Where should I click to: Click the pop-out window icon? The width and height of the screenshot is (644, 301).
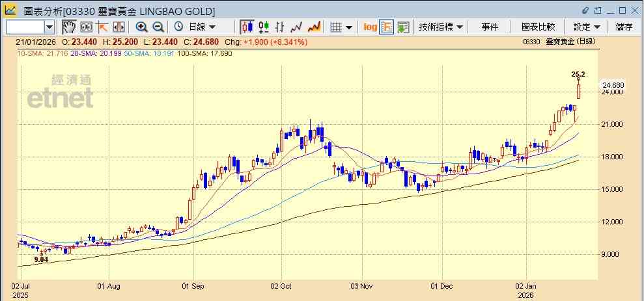598,10
